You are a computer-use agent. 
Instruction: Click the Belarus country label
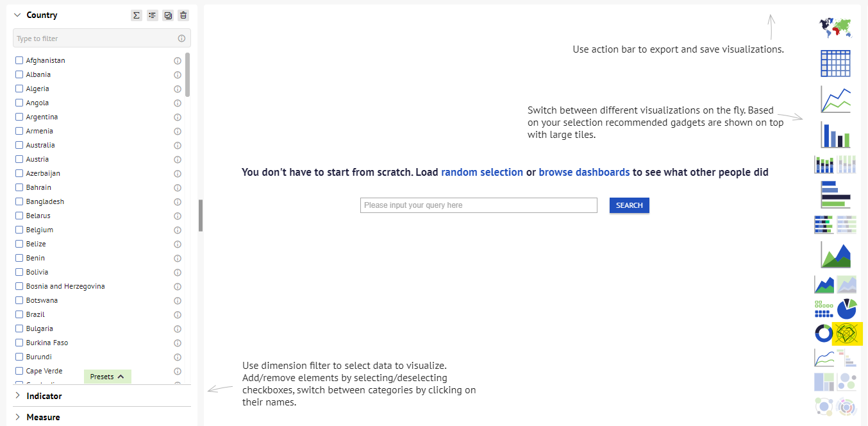click(38, 216)
